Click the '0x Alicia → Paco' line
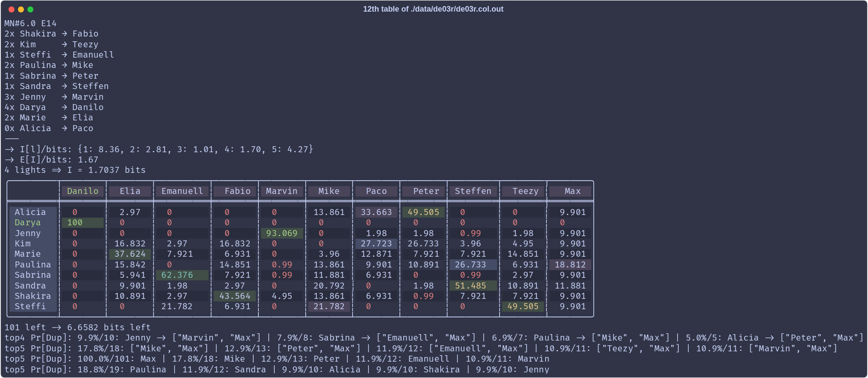Screen dimensions: 868x378 (x=49, y=129)
